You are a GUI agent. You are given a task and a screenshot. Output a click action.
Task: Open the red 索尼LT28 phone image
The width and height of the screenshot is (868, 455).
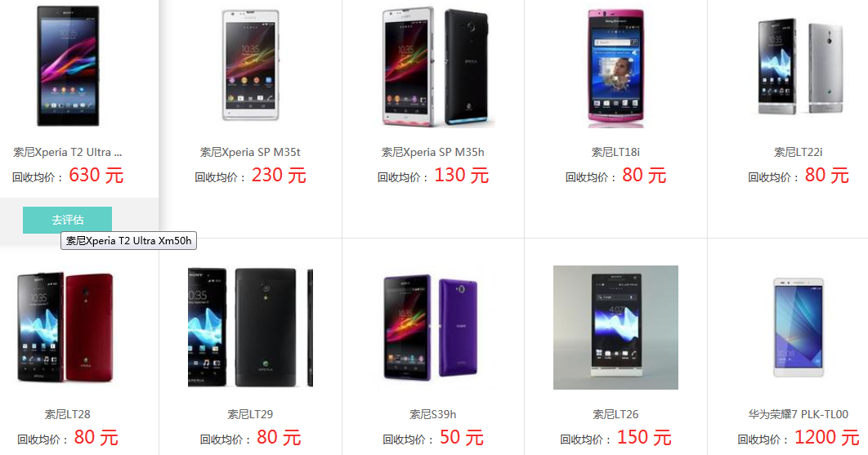pyautogui.click(x=66, y=327)
